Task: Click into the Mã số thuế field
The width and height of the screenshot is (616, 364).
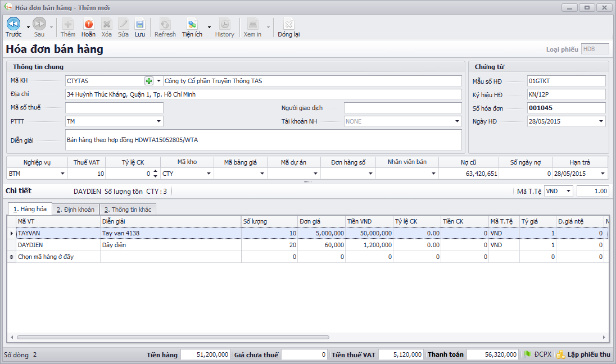Action: tap(114, 108)
